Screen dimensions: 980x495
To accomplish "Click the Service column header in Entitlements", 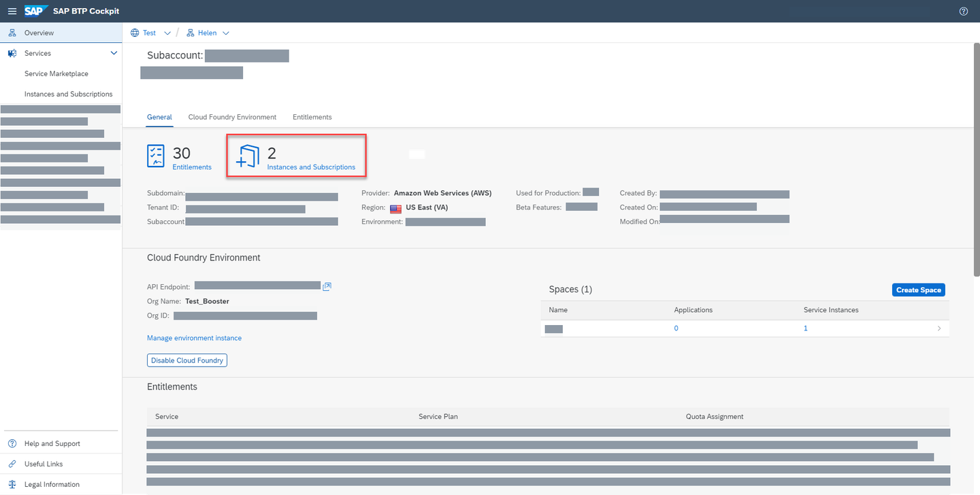I will (167, 417).
